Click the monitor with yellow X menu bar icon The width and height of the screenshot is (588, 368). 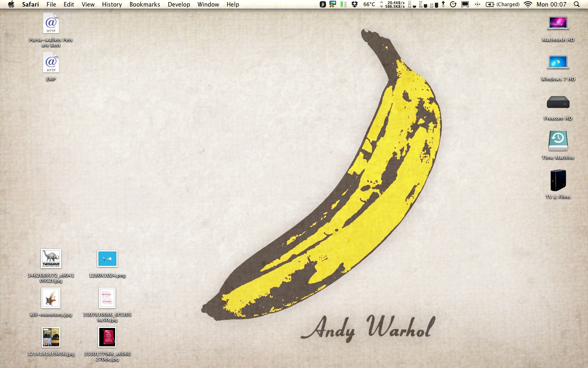(x=333, y=4)
